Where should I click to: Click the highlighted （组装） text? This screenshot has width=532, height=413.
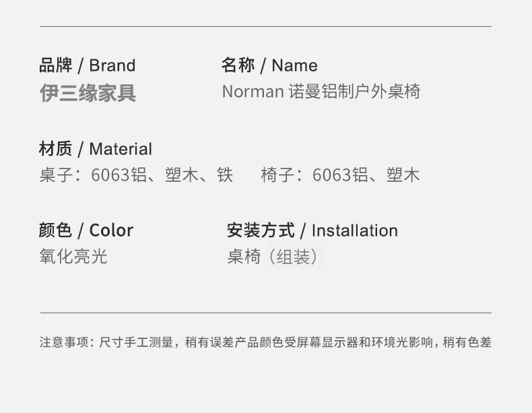294,257
